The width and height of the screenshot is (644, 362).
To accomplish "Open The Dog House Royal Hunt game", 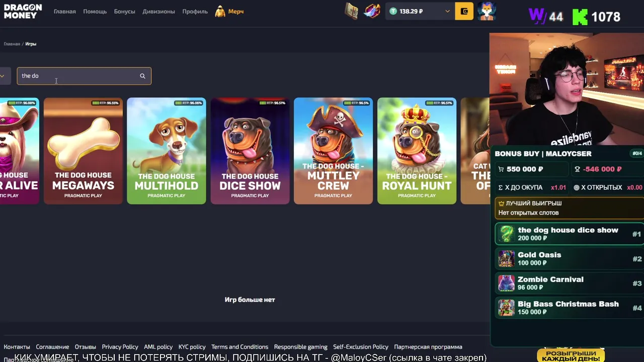I will coord(417,151).
